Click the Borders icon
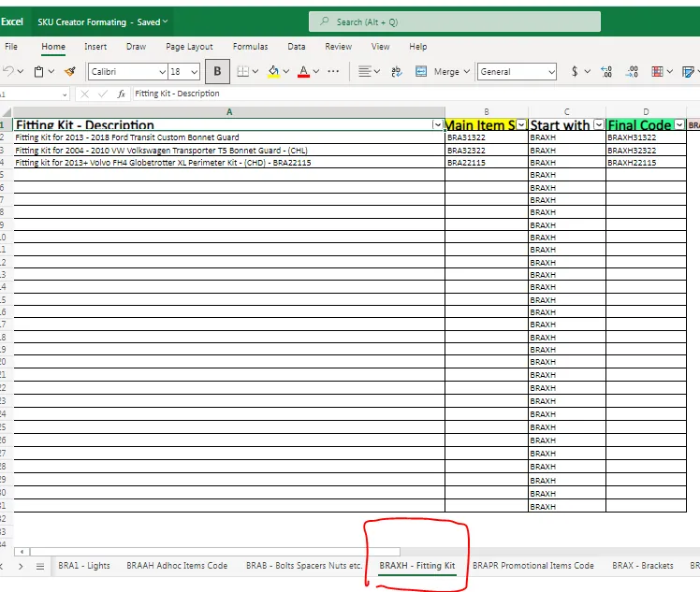 pos(243,71)
